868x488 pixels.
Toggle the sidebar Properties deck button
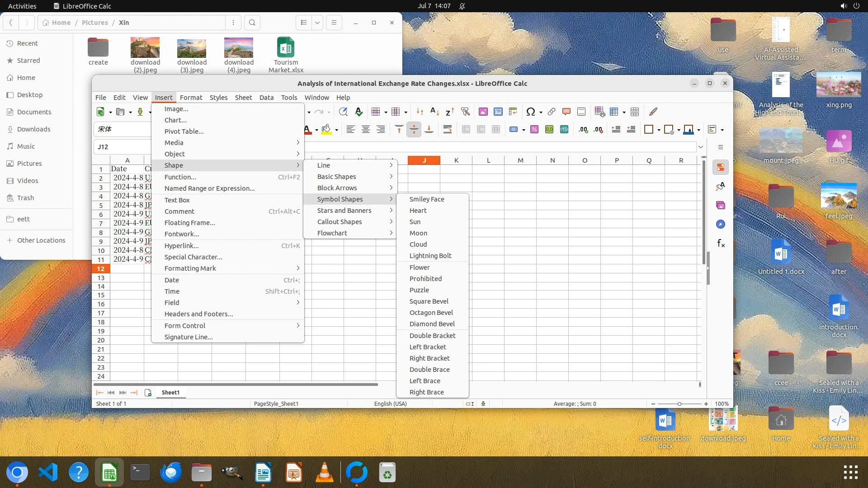pyautogui.click(x=721, y=168)
